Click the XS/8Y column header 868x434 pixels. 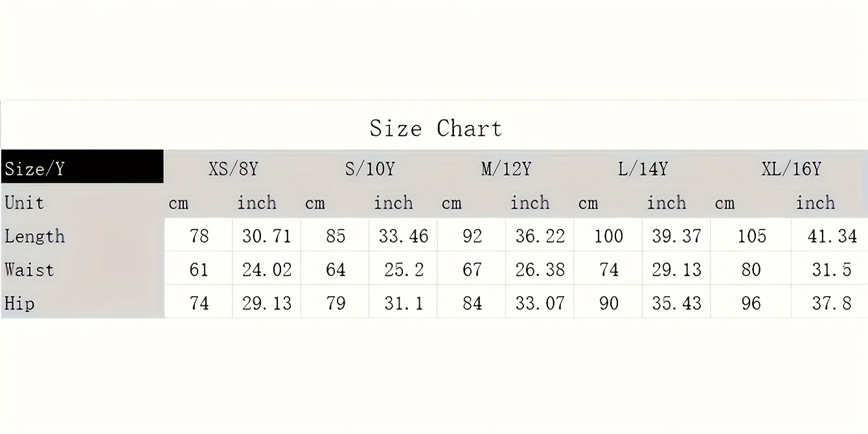(233, 169)
